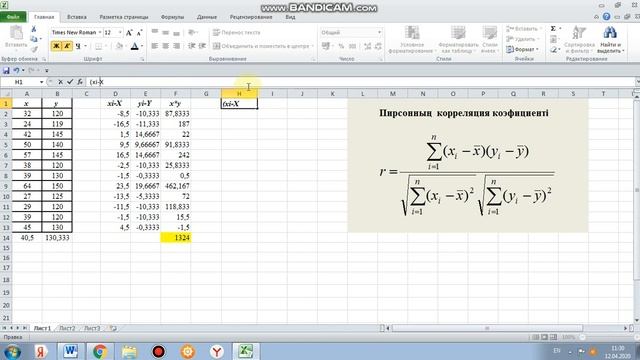Confirm formula entry with checkmark icon
The height and width of the screenshot is (360, 640).
(x=70, y=82)
